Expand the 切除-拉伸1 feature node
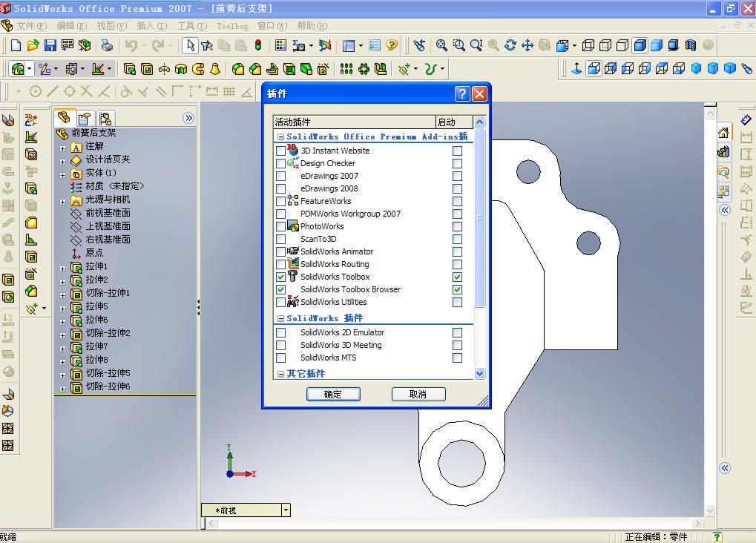Viewport: 756px width, 543px height. pyautogui.click(x=62, y=295)
